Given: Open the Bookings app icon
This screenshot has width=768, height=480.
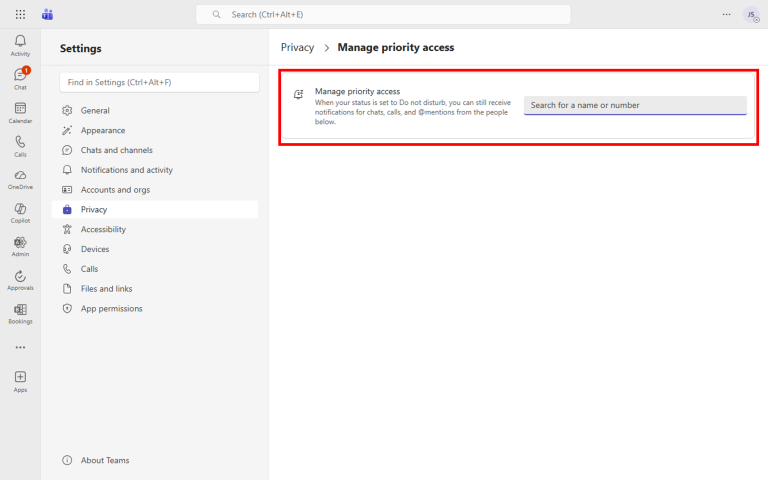Looking at the screenshot, I should pyautogui.click(x=20, y=313).
